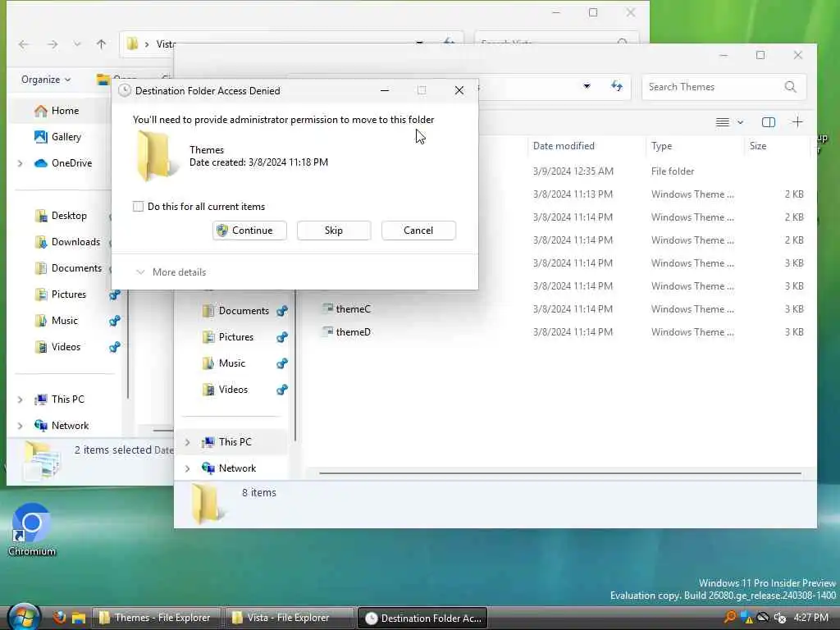Open File Explorer pinned taskbar icon
The width and height of the screenshot is (840, 630).
point(79,618)
